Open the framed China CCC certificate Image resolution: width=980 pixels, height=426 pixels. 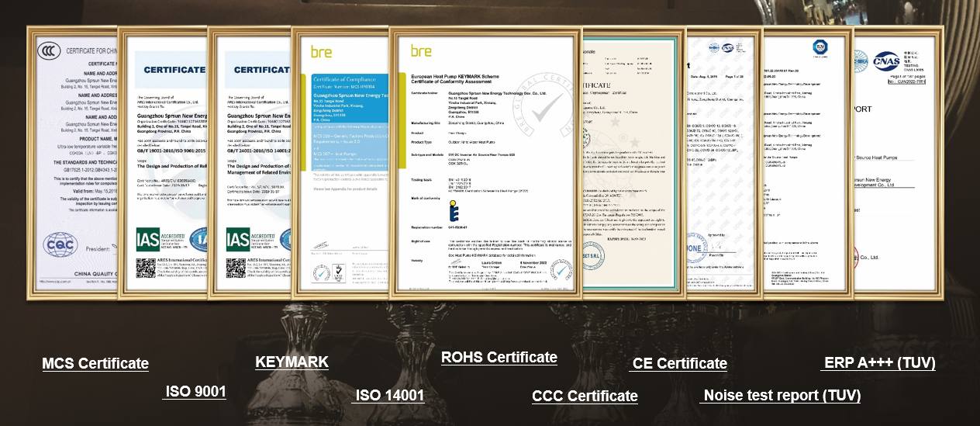point(72,162)
